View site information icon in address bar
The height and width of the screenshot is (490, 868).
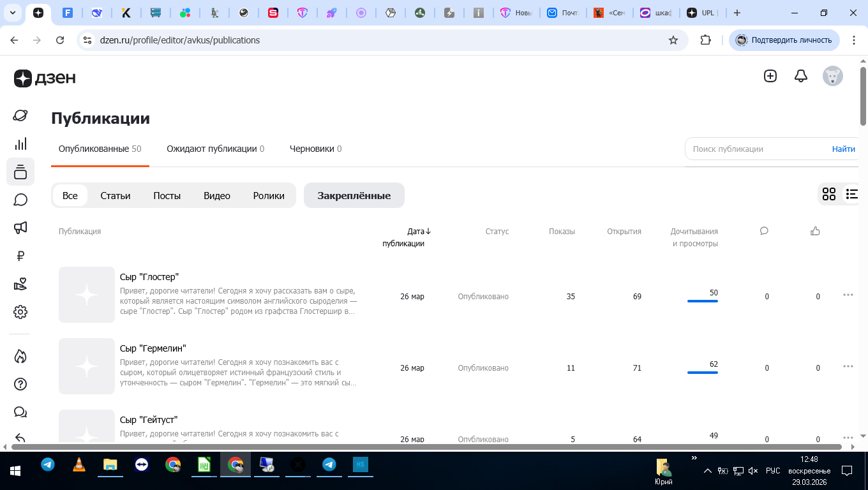click(87, 40)
